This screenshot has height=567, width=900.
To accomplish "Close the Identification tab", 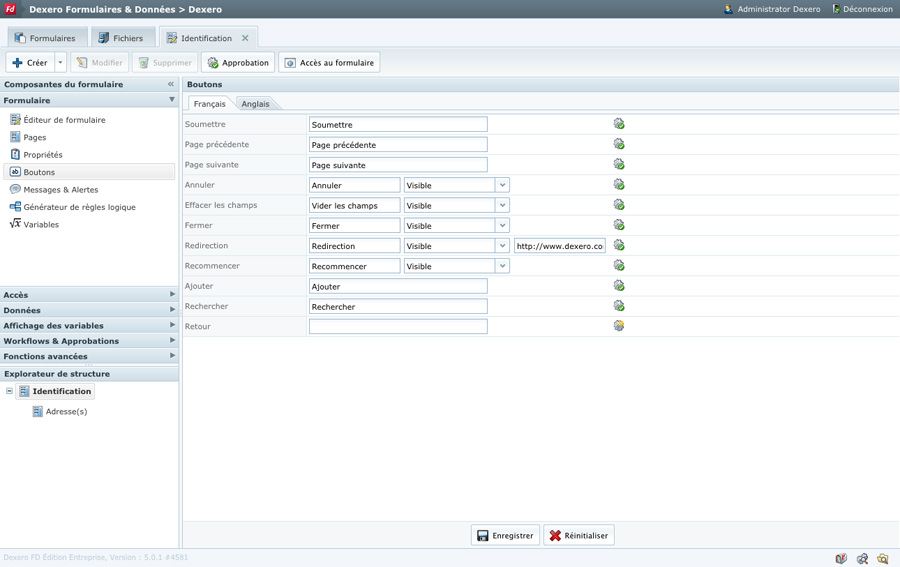I will click(x=245, y=38).
